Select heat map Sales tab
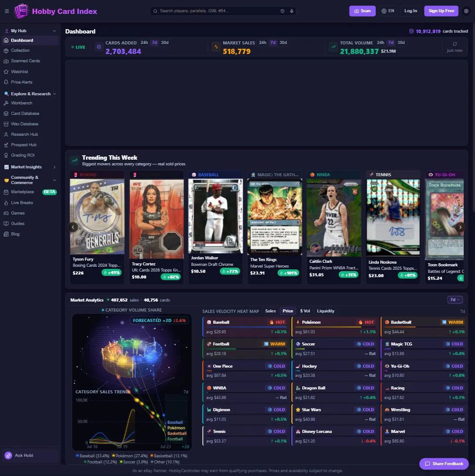475x476 pixels. [270, 311]
